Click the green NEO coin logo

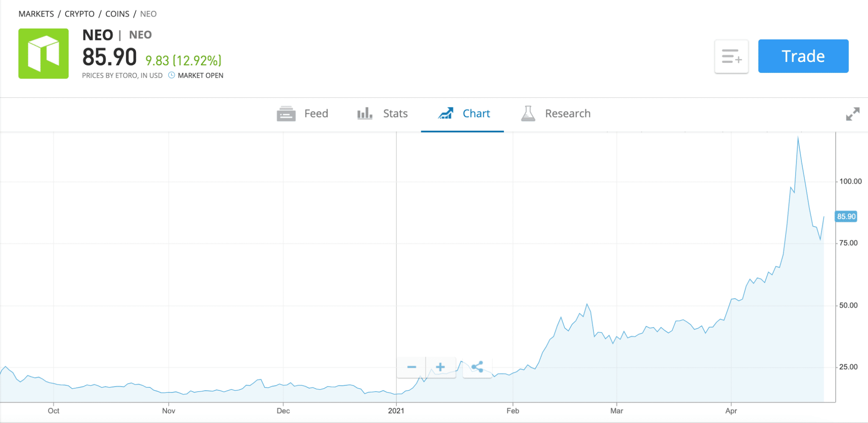point(43,53)
